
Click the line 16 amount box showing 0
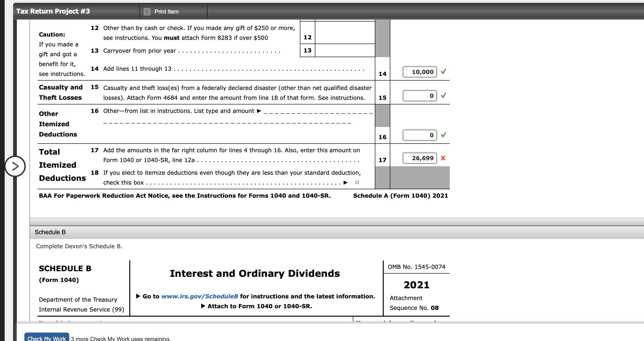[420, 135]
